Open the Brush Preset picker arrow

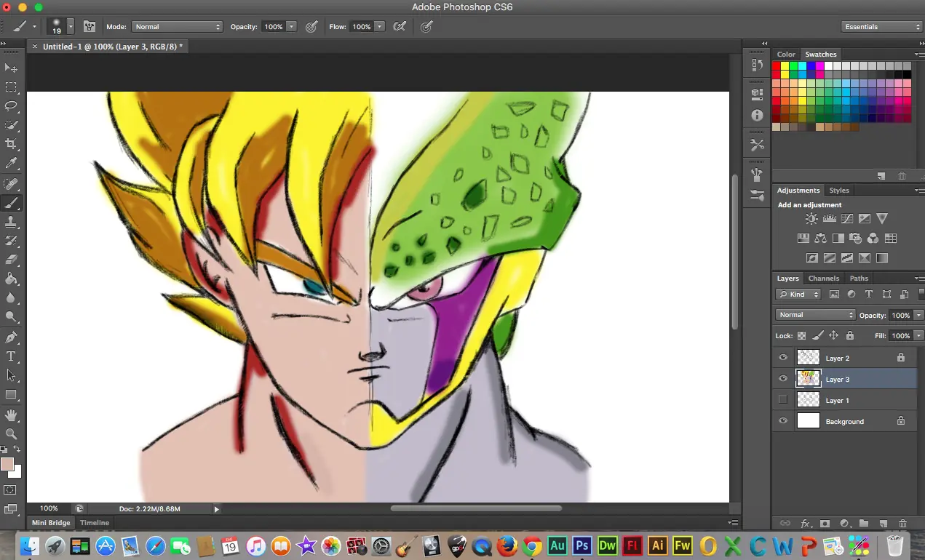pos(71,26)
